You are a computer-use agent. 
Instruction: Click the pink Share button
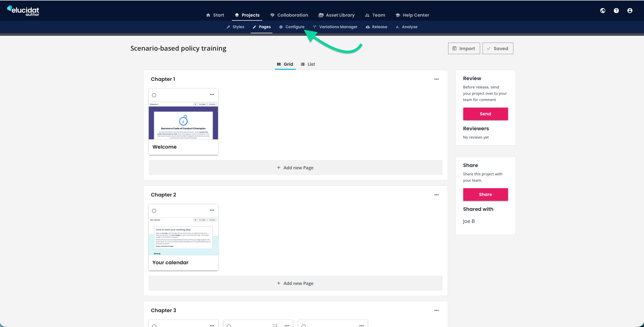[x=485, y=194]
